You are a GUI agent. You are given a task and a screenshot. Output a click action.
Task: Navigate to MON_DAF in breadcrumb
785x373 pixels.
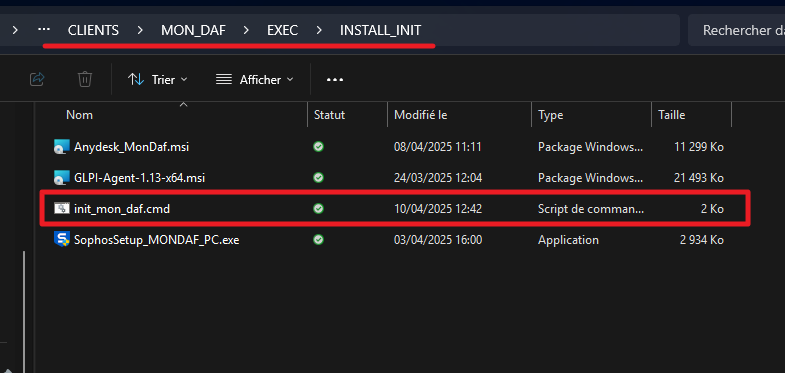coord(193,31)
